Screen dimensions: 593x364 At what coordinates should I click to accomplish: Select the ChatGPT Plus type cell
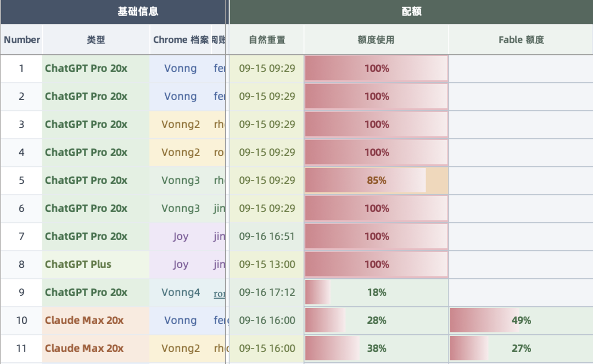(96, 264)
